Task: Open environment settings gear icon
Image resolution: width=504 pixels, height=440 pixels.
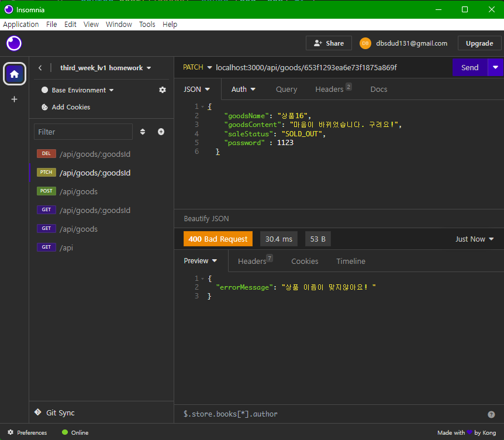Action: pyautogui.click(x=163, y=90)
